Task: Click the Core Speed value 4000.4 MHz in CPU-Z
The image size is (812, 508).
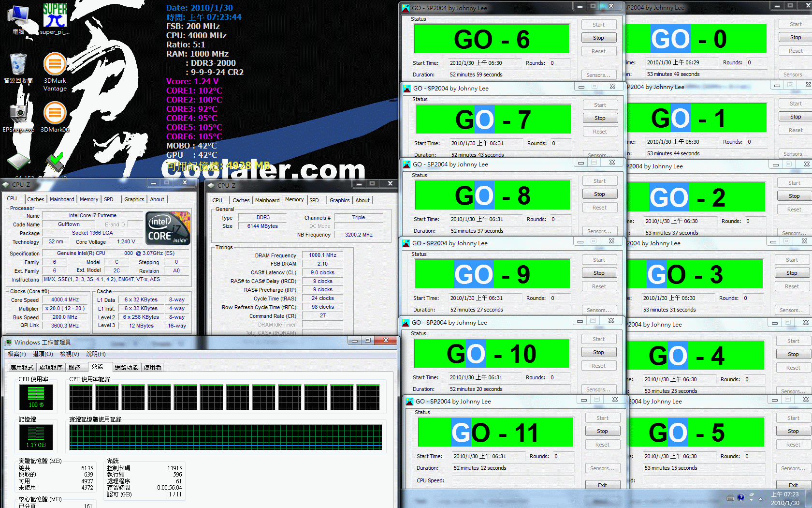Action: coord(65,300)
